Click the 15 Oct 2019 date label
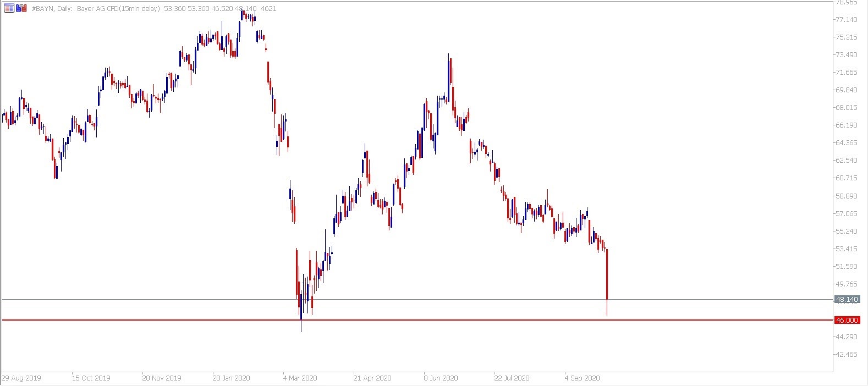The height and width of the screenshot is (386, 868). (x=91, y=378)
